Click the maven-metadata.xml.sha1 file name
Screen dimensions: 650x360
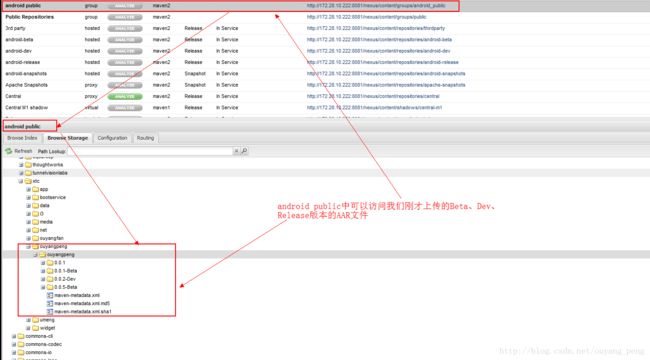click(x=82, y=311)
